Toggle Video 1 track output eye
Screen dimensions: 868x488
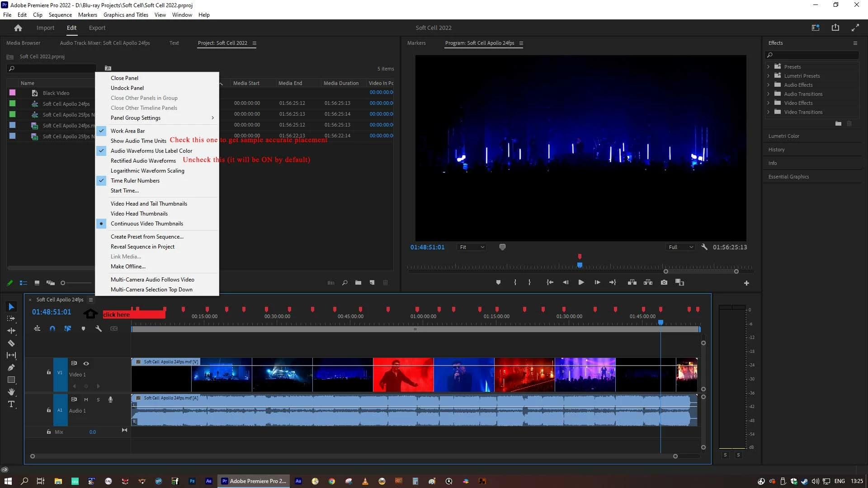[86, 363]
